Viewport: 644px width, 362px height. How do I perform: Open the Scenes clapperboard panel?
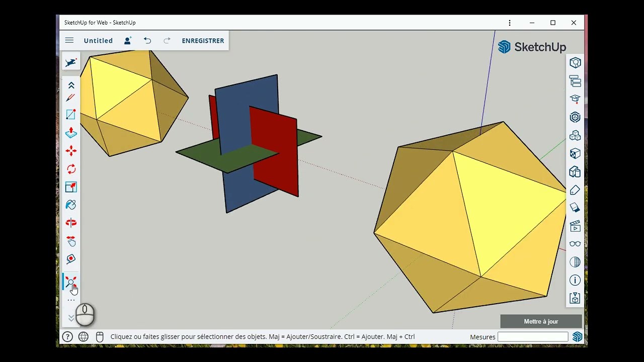pyautogui.click(x=575, y=226)
